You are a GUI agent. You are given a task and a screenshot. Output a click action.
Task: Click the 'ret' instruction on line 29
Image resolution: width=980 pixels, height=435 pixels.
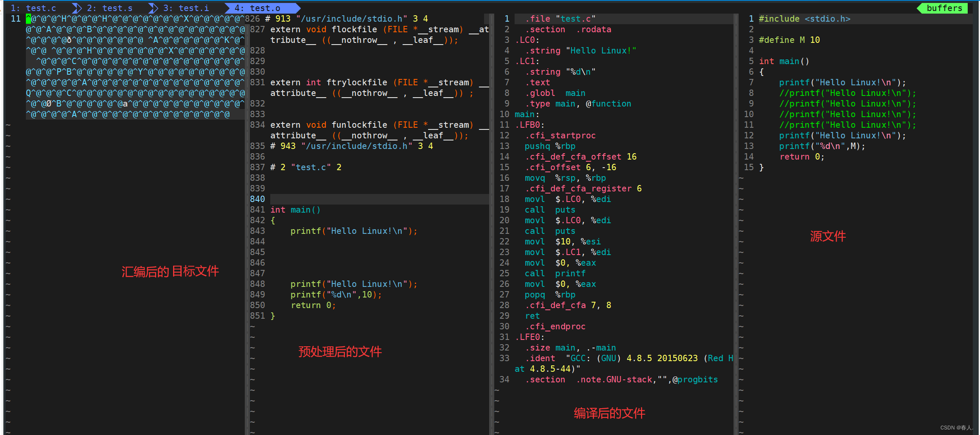[532, 316]
